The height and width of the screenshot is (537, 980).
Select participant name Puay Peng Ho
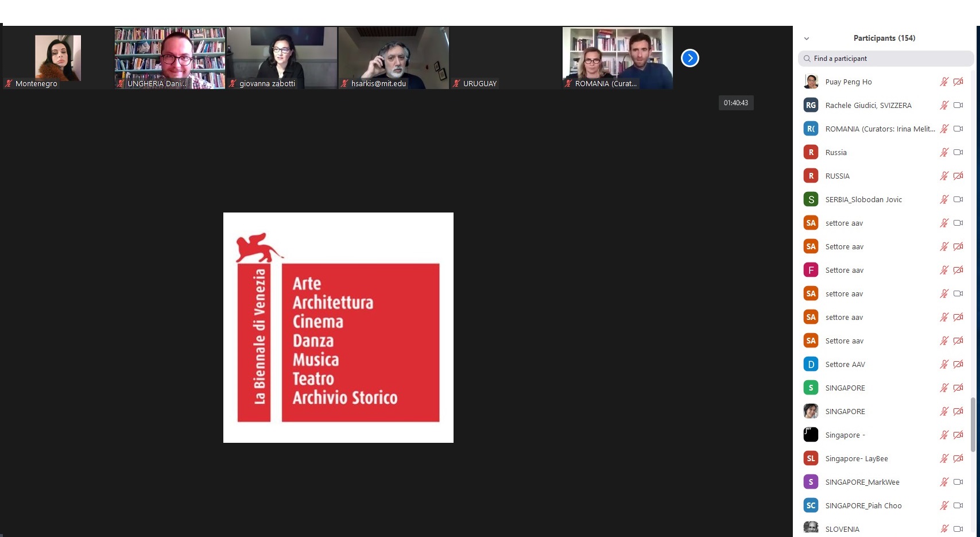pos(849,82)
